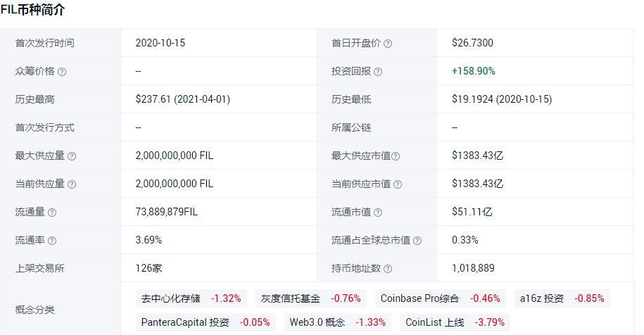The height and width of the screenshot is (335, 644).
Task: Open the PanteraCapital 投资 concept tag
Action: tap(206, 322)
